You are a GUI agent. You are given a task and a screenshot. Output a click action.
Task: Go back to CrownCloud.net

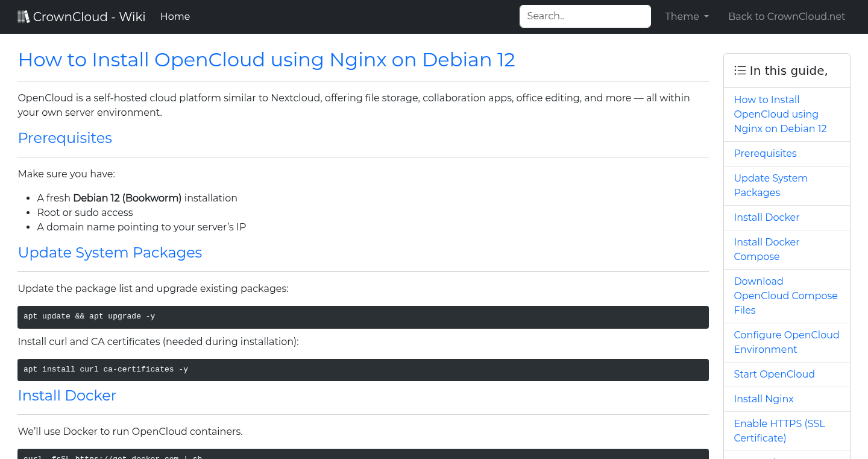click(787, 16)
